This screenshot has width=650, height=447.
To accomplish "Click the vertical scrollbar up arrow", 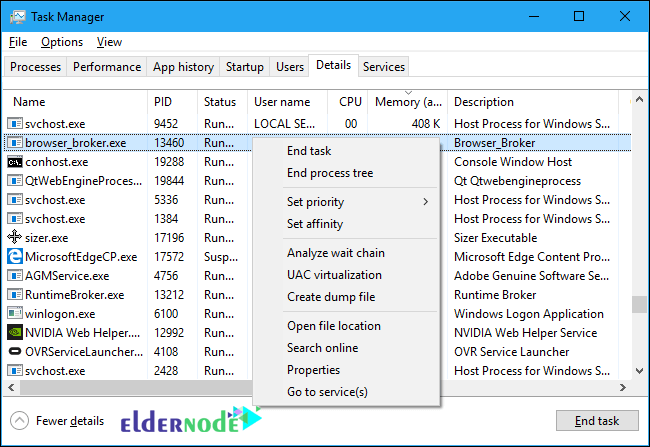I will 639,100.
